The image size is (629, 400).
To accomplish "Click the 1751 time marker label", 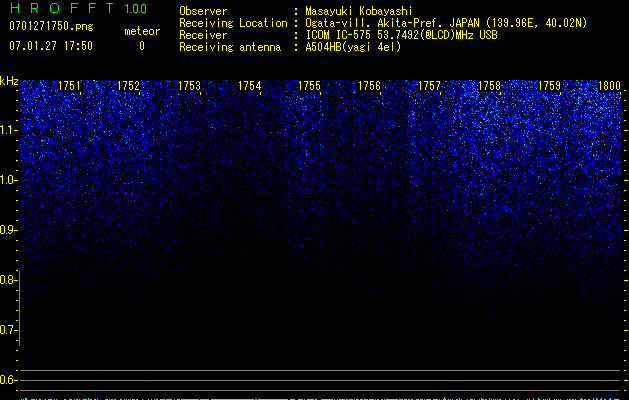I will pyautogui.click(x=69, y=86).
